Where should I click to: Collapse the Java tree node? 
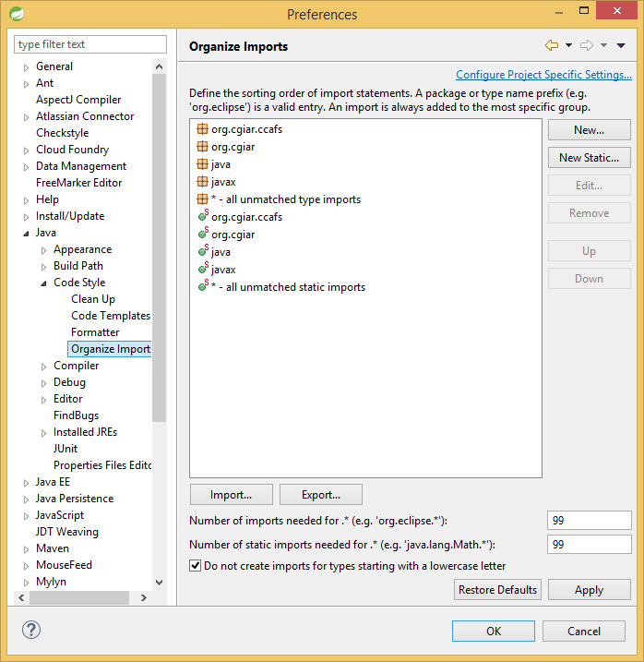26,234
